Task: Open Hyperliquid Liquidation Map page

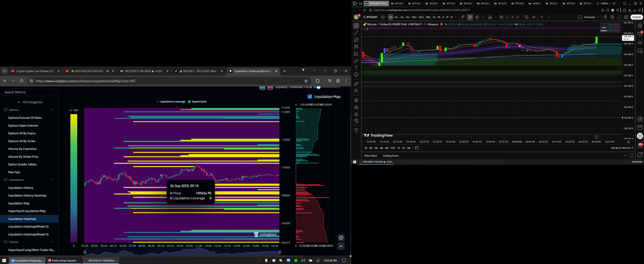Action: [x=27, y=211]
